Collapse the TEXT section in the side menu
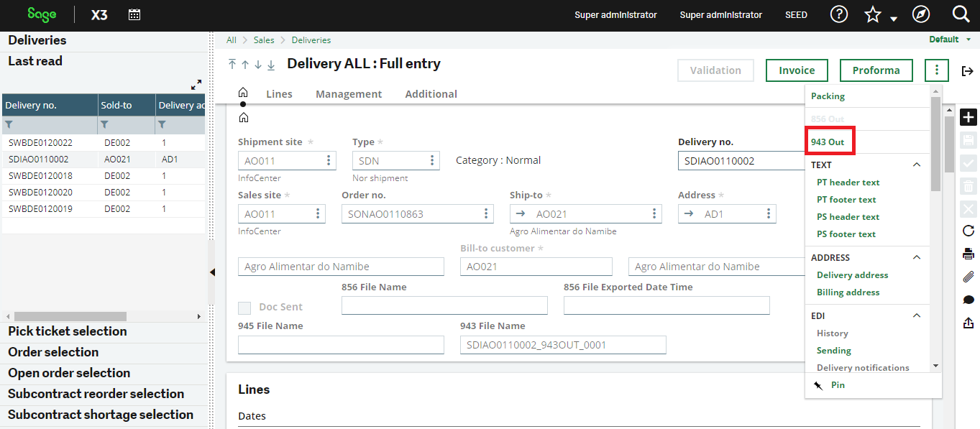 [916, 165]
